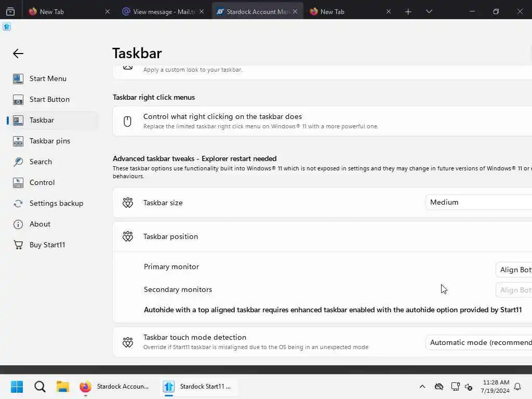Open a new browser tab with plus
Viewport: 532px width, 399px height.
click(408, 12)
